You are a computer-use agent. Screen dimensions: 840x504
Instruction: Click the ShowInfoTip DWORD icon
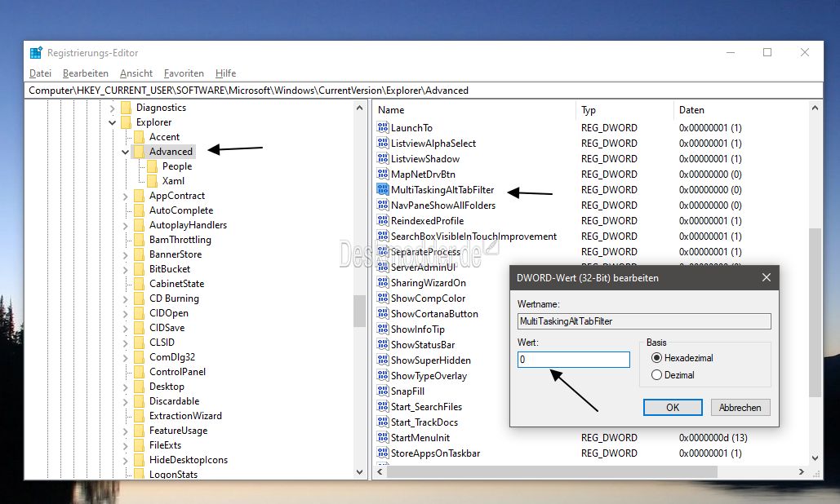[383, 329]
